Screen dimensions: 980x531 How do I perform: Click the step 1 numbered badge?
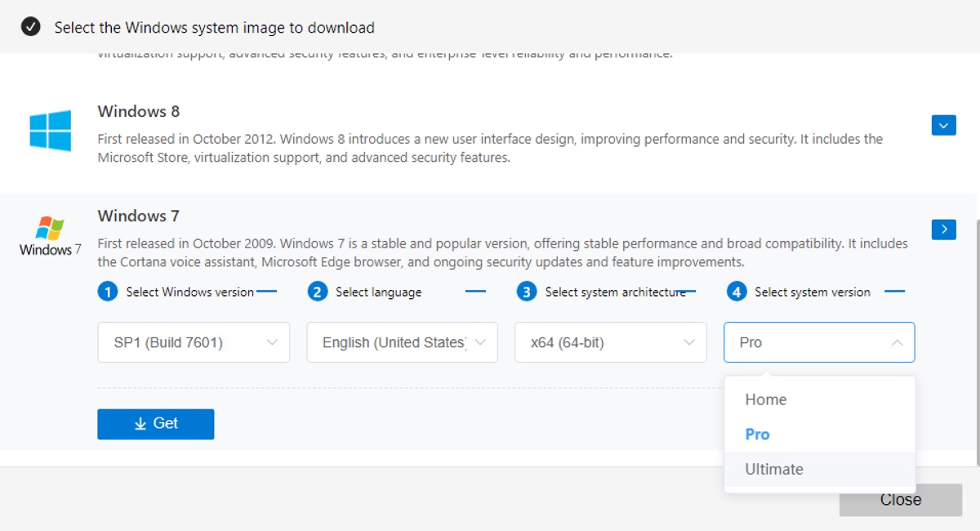point(107,291)
